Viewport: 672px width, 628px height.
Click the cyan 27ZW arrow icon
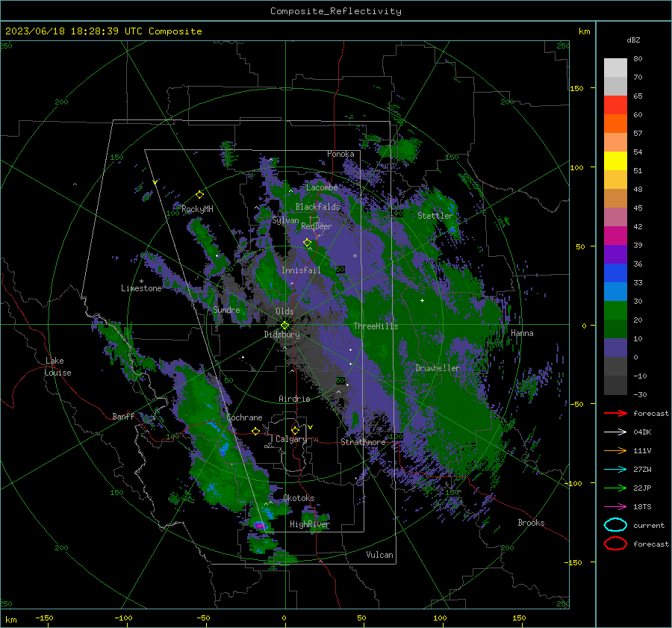(x=615, y=470)
